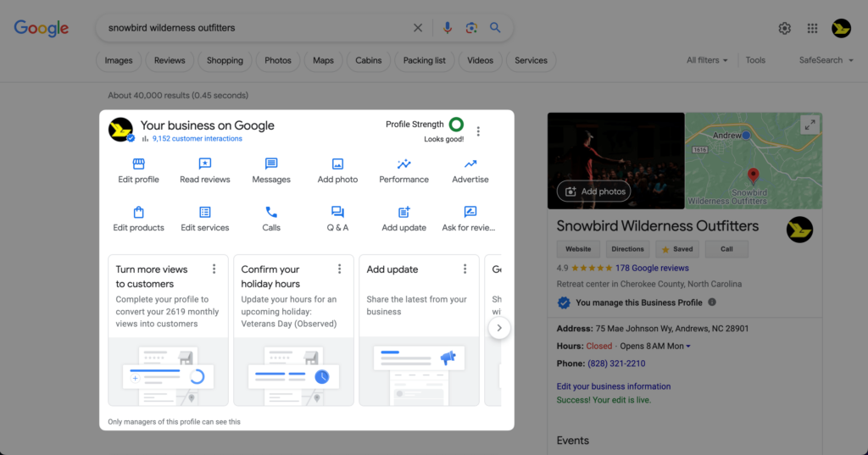This screenshot has width=868, height=455.
Task: Select the Packing list chip
Action: pyautogui.click(x=424, y=60)
